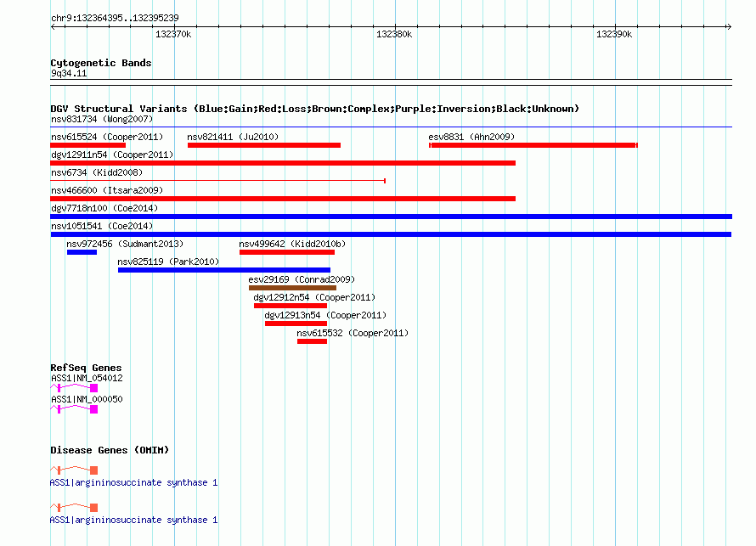Viewport: 756px width, 546px height.
Task: Click the esv8831 (Ahn2009) label
Action: [x=471, y=137]
